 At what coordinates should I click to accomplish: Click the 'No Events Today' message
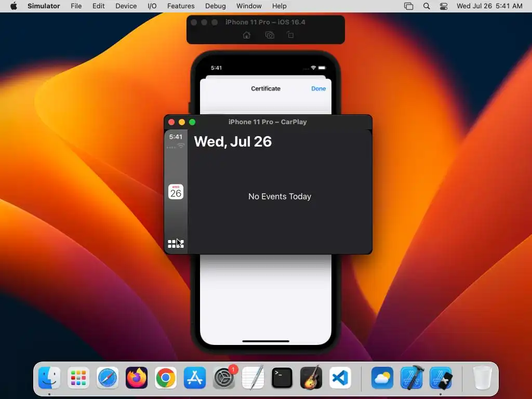click(x=280, y=196)
